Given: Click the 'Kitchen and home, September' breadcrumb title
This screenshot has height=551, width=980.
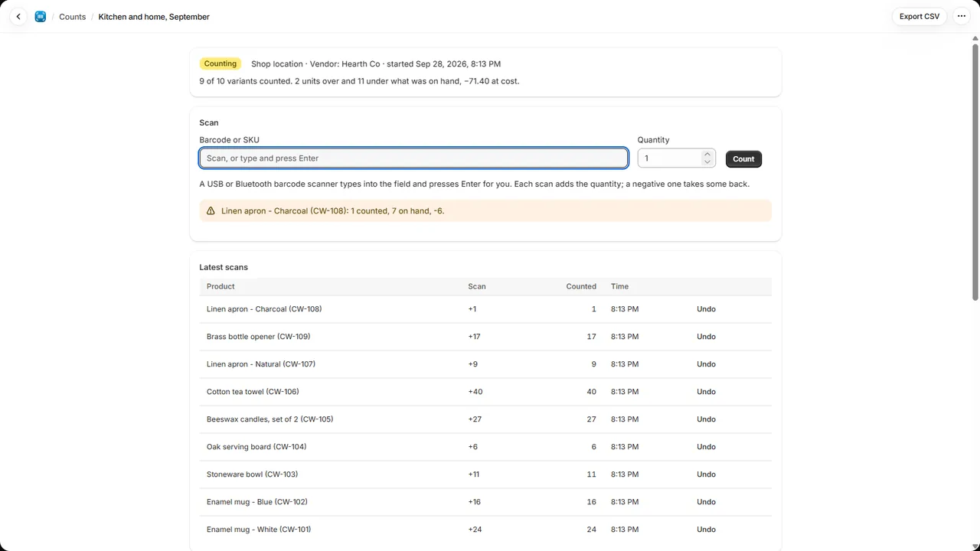Looking at the screenshot, I should [154, 16].
